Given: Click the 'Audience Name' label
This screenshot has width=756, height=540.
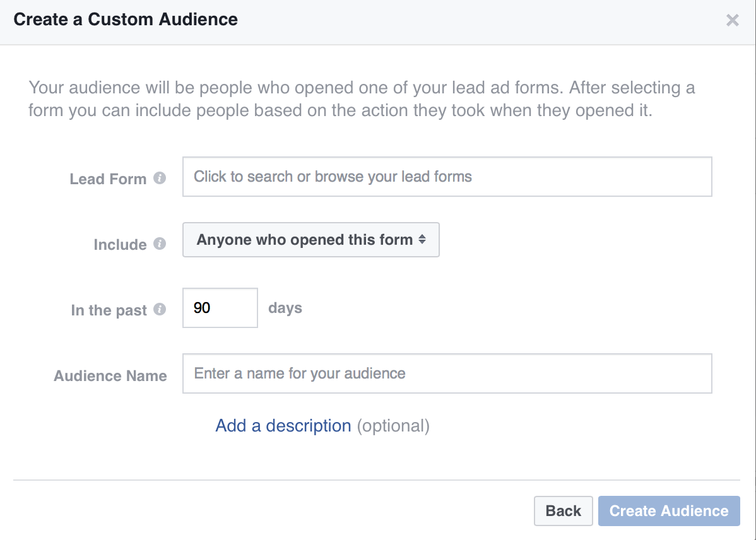Looking at the screenshot, I should click(110, 376).
